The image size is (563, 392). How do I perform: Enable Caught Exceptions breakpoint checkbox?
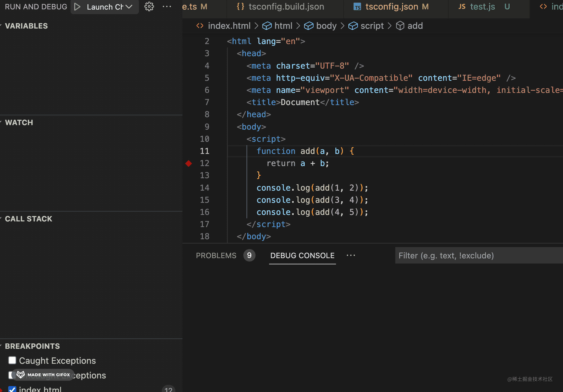[12, 360]
